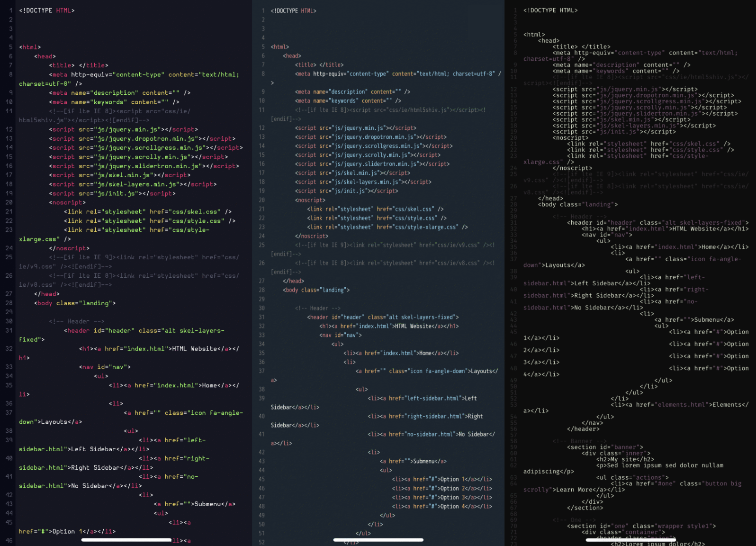Click closing nav tag in right editor

[593, 423]
